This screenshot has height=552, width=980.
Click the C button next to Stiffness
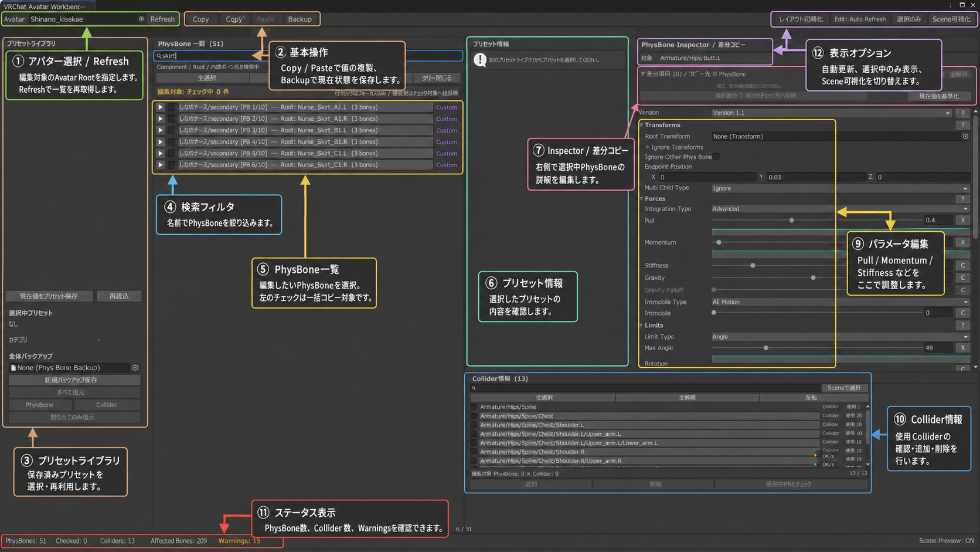[x=962, y=266]
